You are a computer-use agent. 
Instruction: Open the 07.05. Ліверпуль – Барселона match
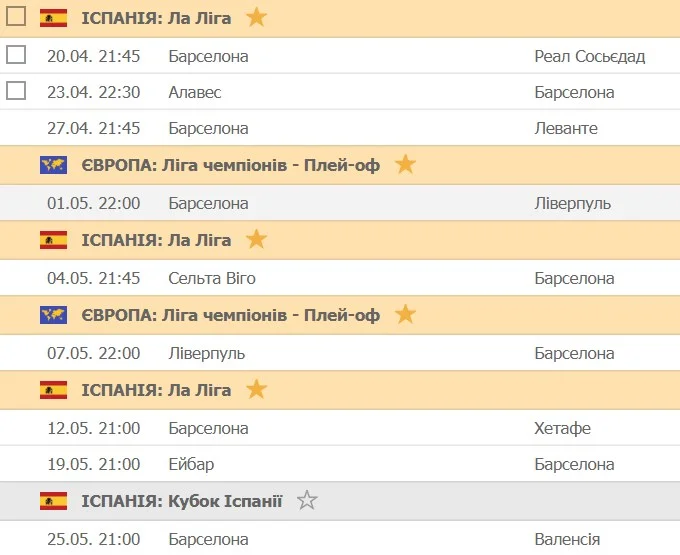pyautogui.click(x=340, y=353)
